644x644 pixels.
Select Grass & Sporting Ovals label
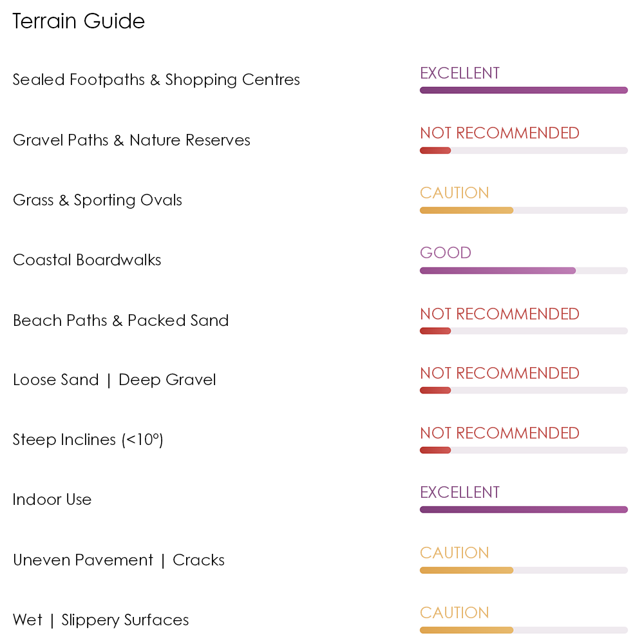97,200
